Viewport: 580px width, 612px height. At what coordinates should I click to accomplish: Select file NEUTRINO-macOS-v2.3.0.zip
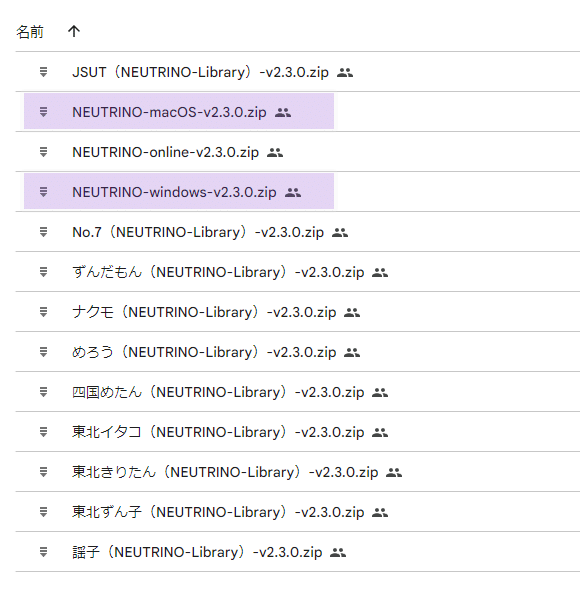[x=169, y=112]
